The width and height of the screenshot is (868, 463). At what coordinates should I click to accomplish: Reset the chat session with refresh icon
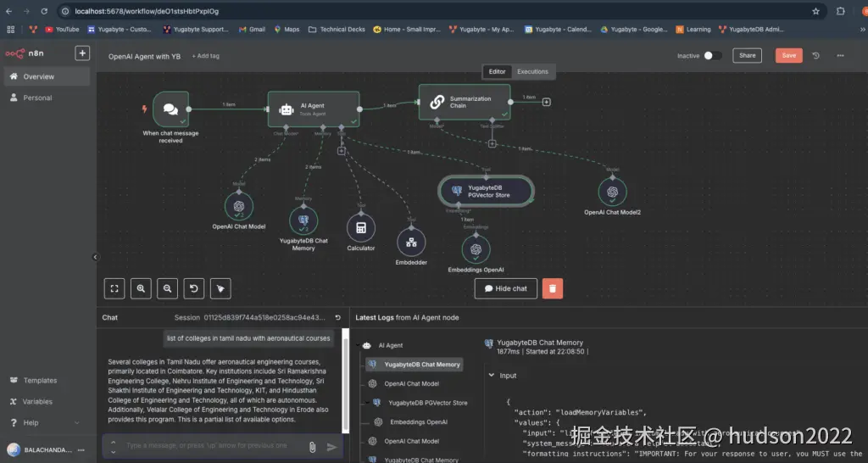click(337, 318)
